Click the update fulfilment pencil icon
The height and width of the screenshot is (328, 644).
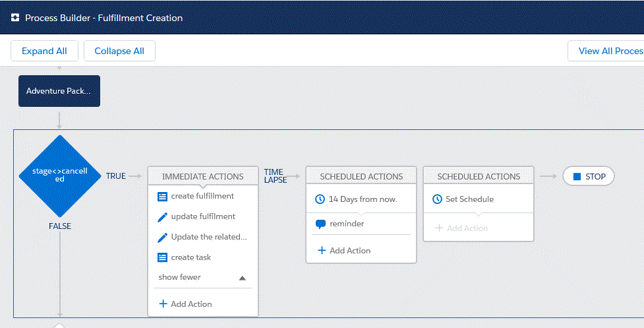point(163,216)
